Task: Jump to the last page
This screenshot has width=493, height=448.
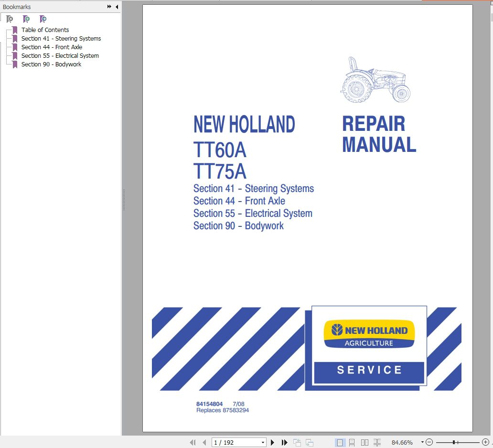Action: [285, 442]
